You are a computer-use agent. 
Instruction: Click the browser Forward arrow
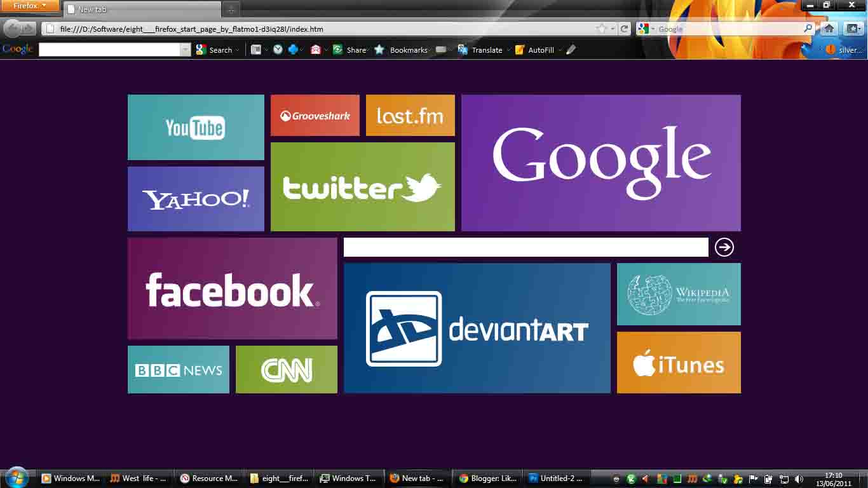point(29,29)
